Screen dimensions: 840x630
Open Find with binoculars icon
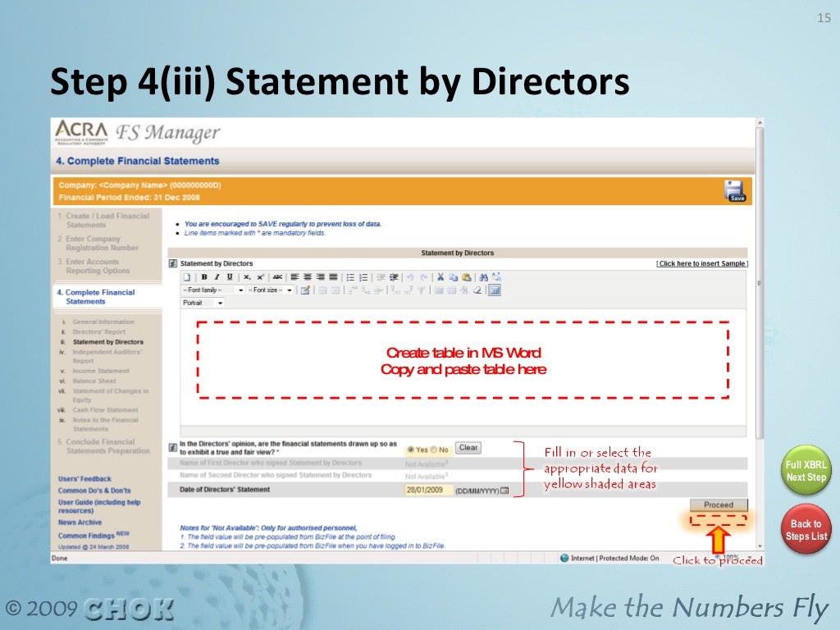pyautogui.click(x=484, y=277)
